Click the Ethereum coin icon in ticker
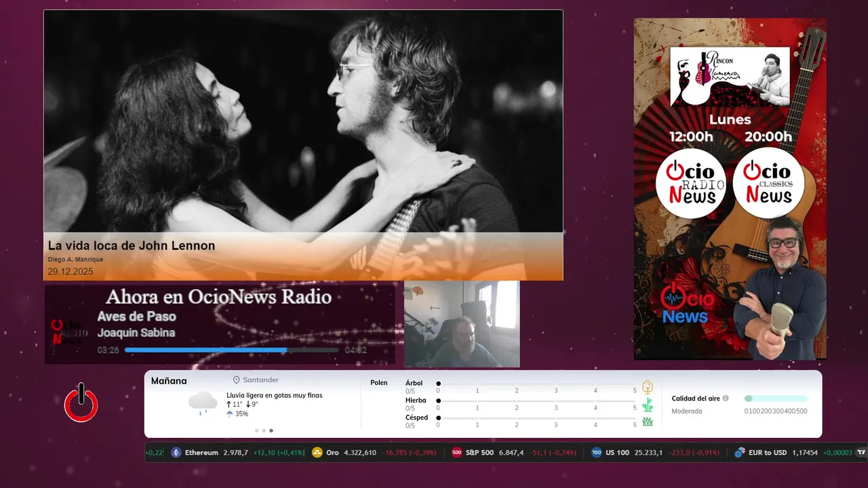Viewport: 868px width, 488px height. [x=176, y=453]
